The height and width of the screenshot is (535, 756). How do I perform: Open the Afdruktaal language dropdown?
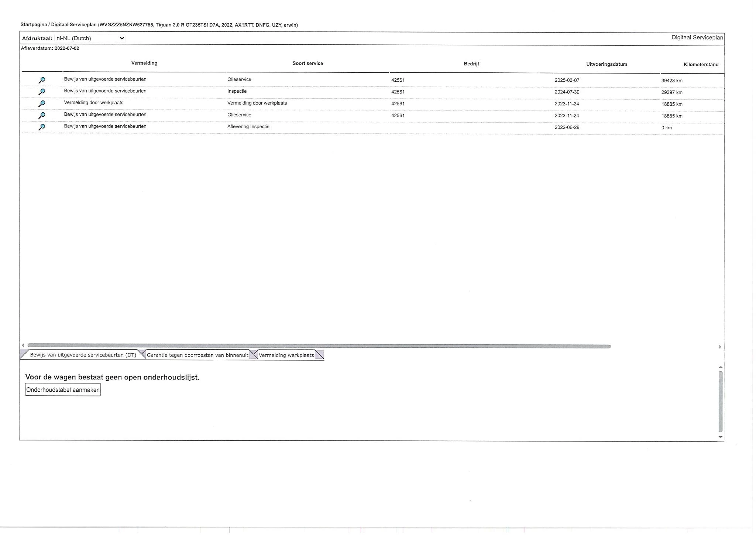90,38
